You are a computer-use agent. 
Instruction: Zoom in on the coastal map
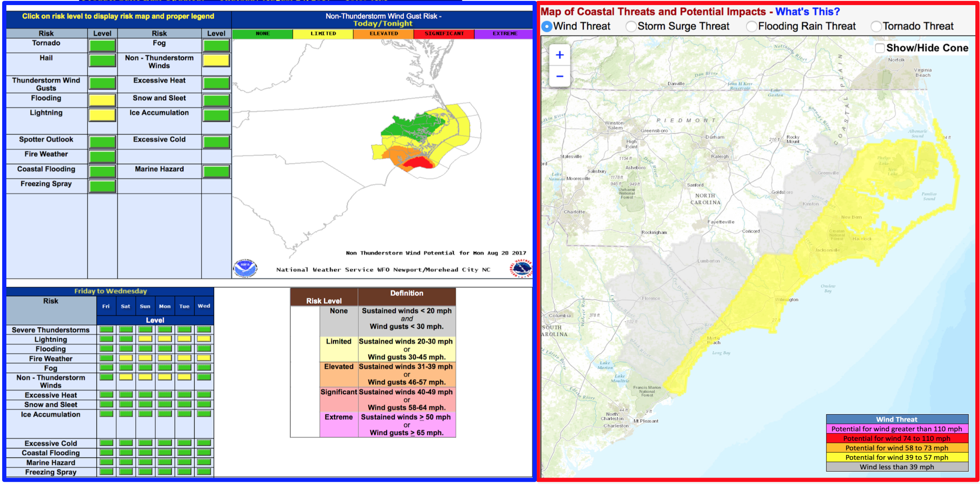tap(559, 55)
